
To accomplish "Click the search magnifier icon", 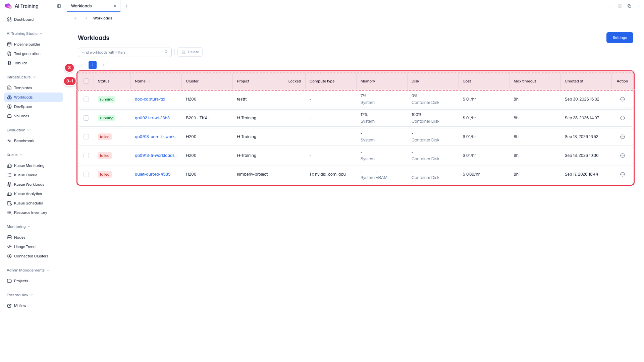I will tap(166, 52).
